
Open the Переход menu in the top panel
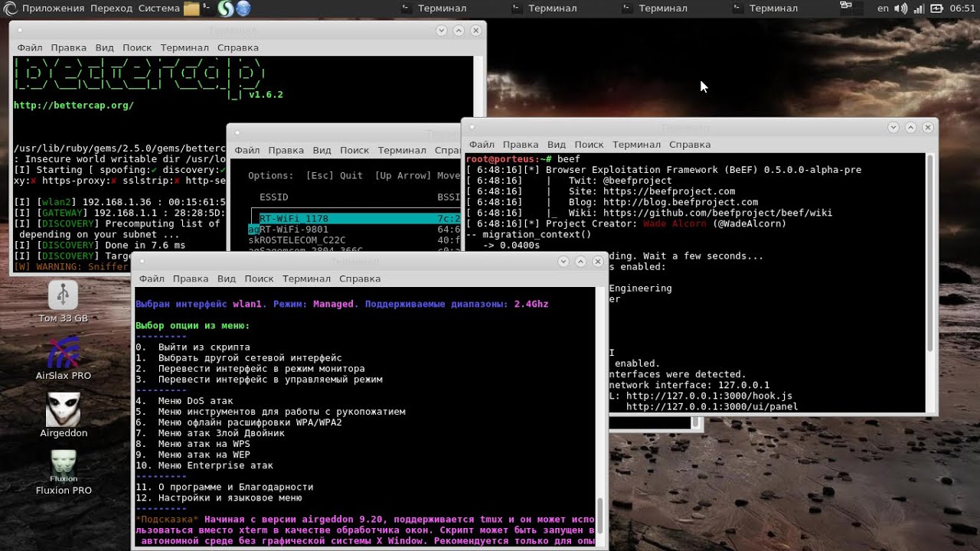(111, 8)
